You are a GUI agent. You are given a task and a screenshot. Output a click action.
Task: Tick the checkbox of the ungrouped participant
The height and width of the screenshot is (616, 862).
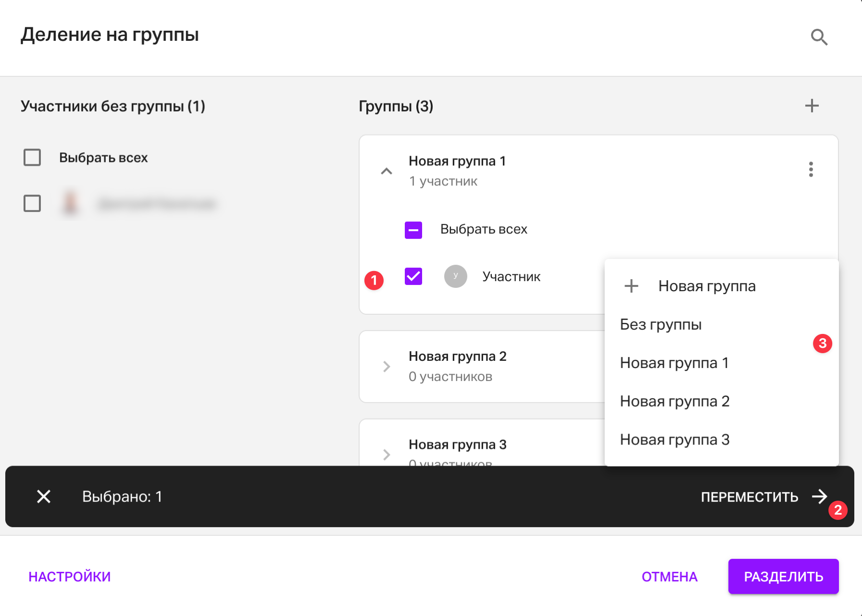pos(32,203)
